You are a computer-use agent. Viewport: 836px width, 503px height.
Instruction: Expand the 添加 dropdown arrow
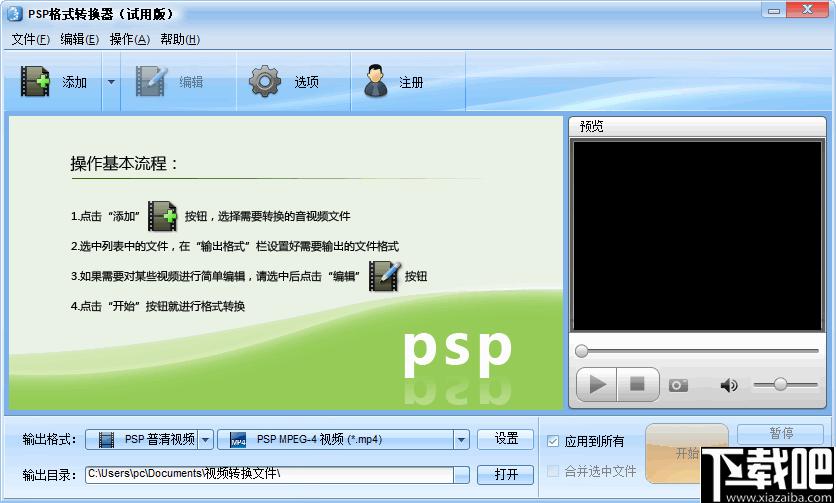111,82
